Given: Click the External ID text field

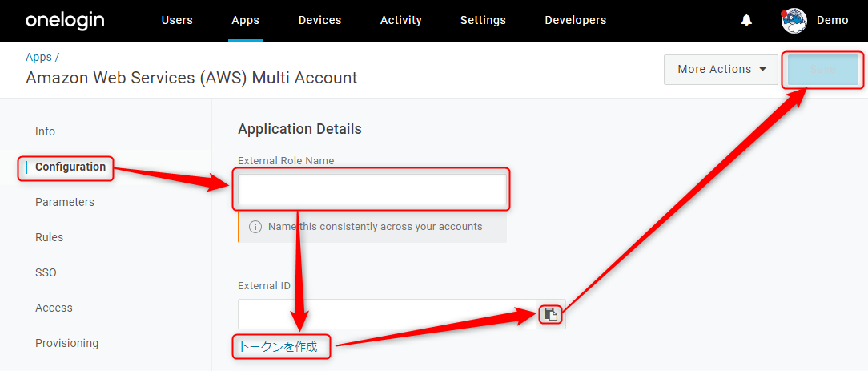Looking at the screenshot, I should pyautogui.click(x=387, y=315).
